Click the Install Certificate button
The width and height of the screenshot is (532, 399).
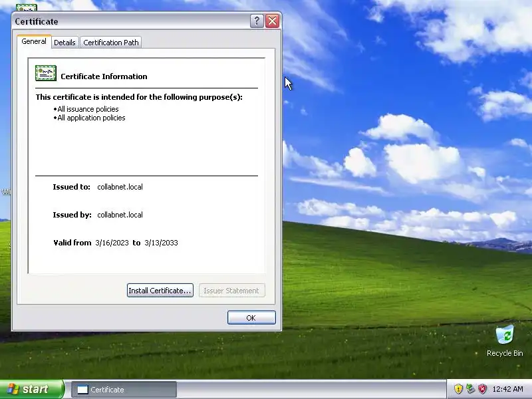click(x=160, y=291)
